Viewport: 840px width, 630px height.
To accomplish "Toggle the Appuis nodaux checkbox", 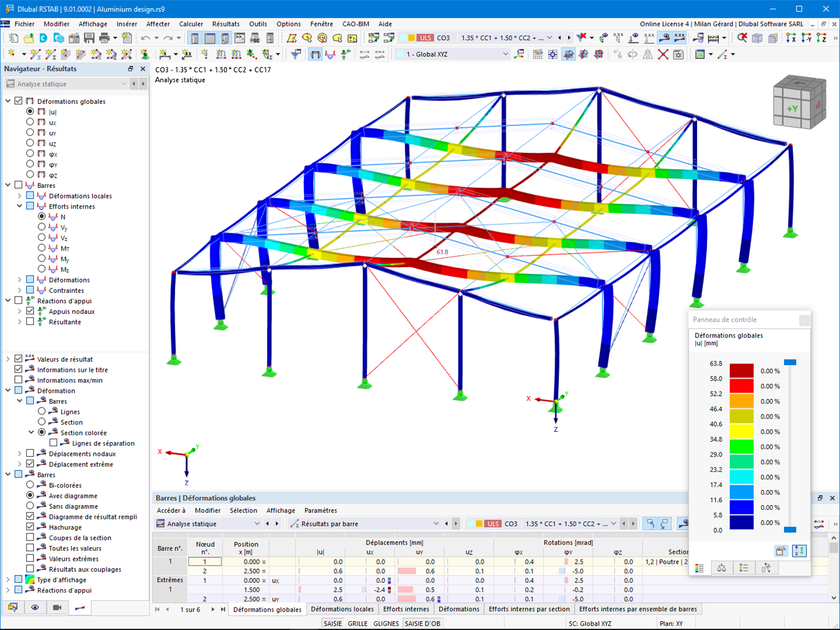I will point(30,311).
